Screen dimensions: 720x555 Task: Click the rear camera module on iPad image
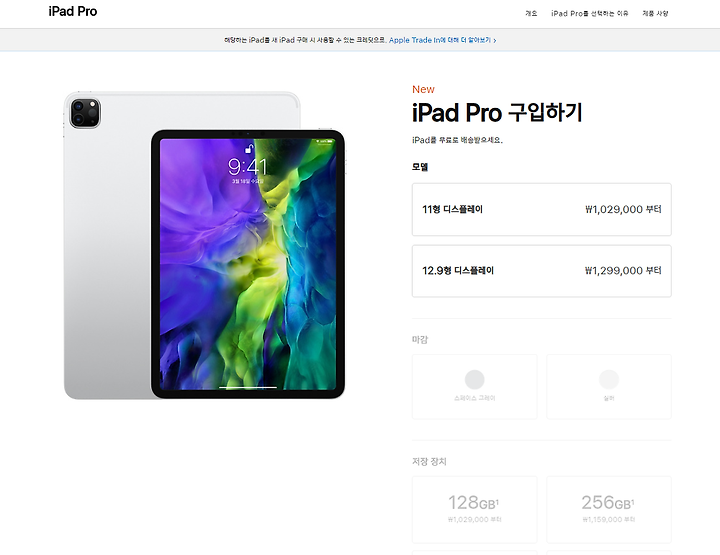[x=84, y=113]
